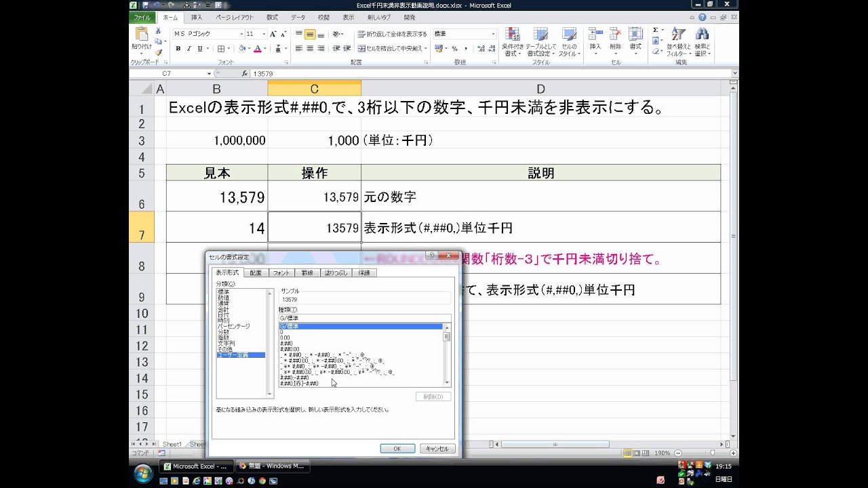This screenshot has width=868, height=488.
Task: Click the Cut scissors icon
Action: 158,31
